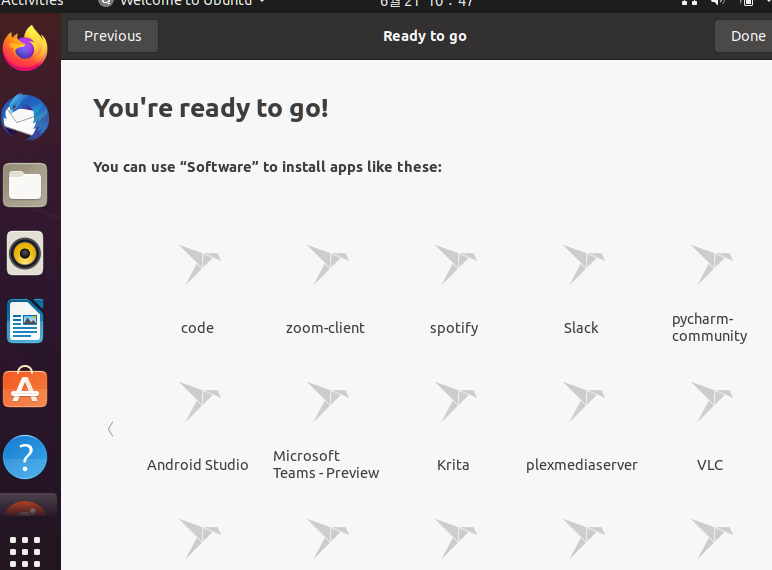The width and height of the screenshot is (772, 570).
Task: Select 'Microsoft Teams - Preview' label
Action: (326, 464)
